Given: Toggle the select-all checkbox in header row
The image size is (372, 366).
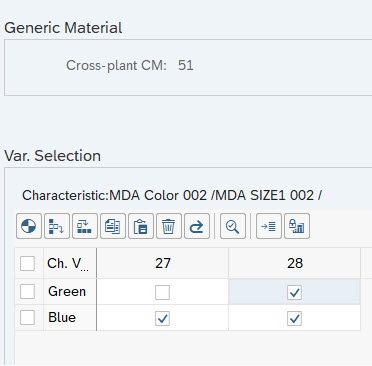Looking at the screenshot, I should point(27,263).
